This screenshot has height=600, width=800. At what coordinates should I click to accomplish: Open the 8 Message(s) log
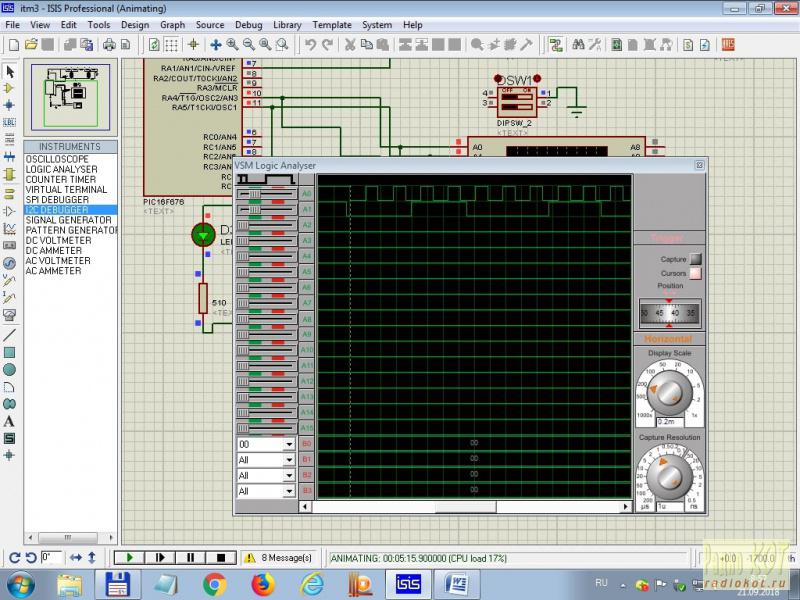[279, 558]
